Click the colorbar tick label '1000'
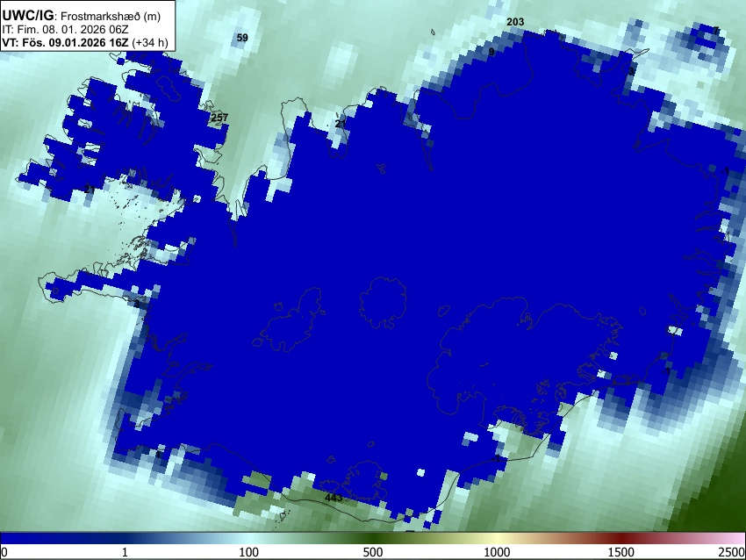 497,552
